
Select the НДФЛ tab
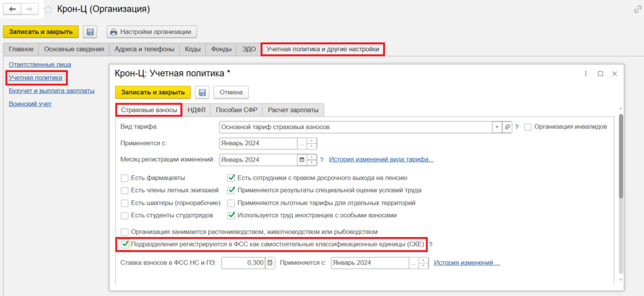coord(197,110)
